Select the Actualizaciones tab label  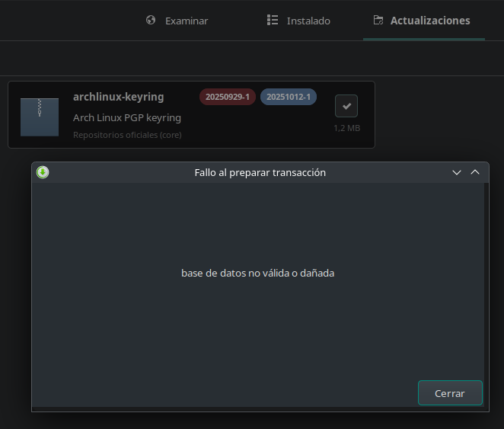click(x=429, y=21)
